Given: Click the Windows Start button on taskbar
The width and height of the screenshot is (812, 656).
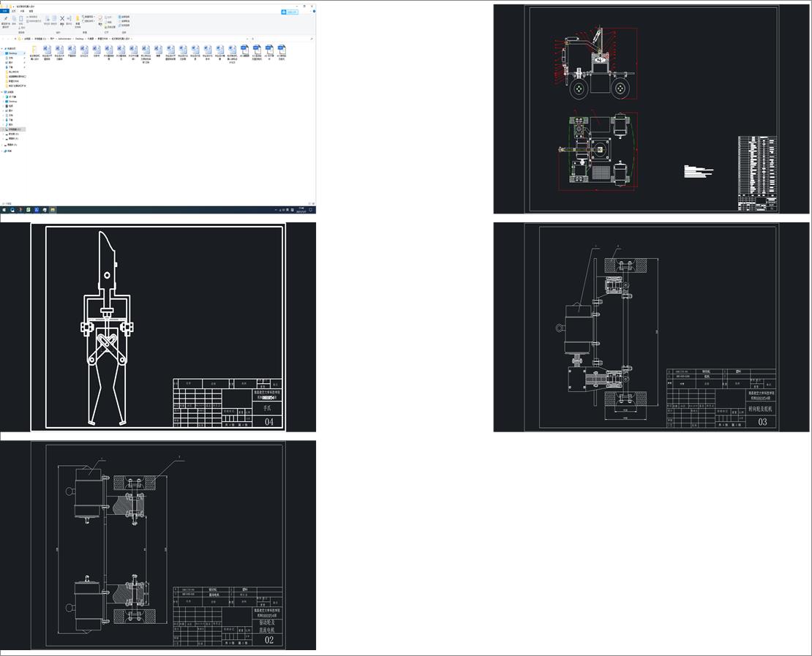Looking at the screenshot, I should [4, 210].
